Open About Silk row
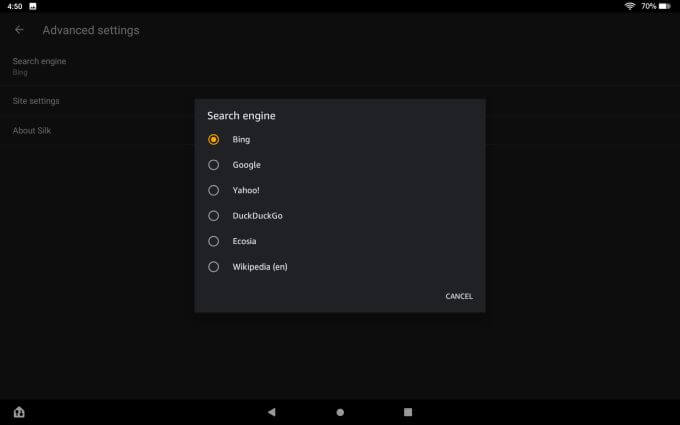680x425 pixels. [x=340, y=131]
